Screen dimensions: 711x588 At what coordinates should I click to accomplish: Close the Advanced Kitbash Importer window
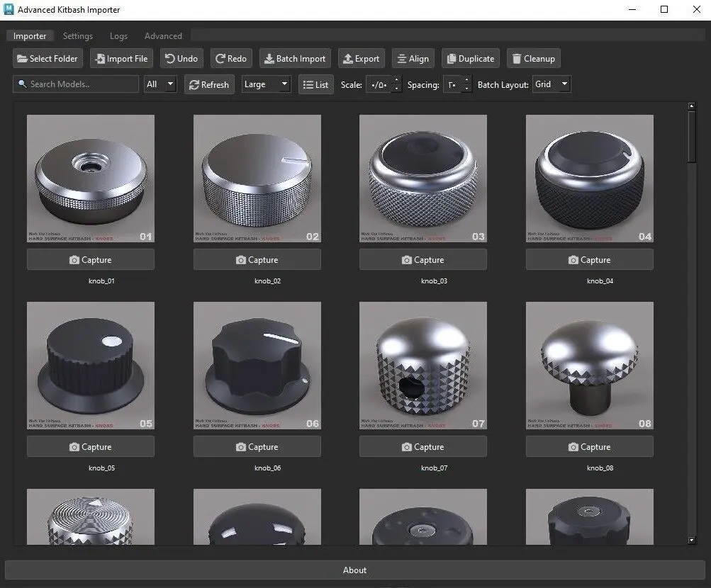[x=697, y=9]
